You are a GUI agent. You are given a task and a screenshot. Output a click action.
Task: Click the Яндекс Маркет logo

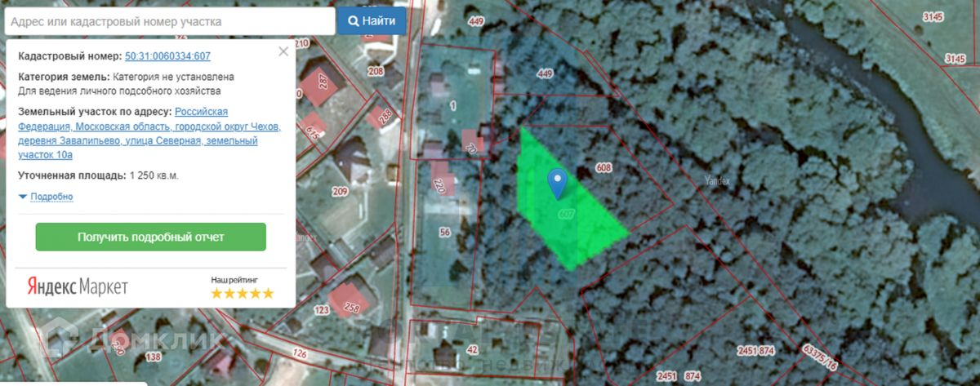click(78, 286)
